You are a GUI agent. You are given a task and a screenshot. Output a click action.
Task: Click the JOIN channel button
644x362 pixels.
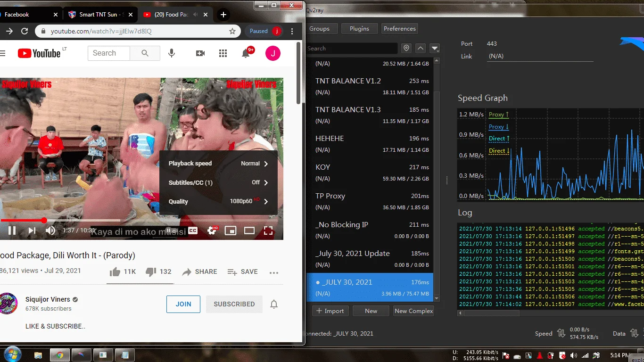[x=183, y=304]
